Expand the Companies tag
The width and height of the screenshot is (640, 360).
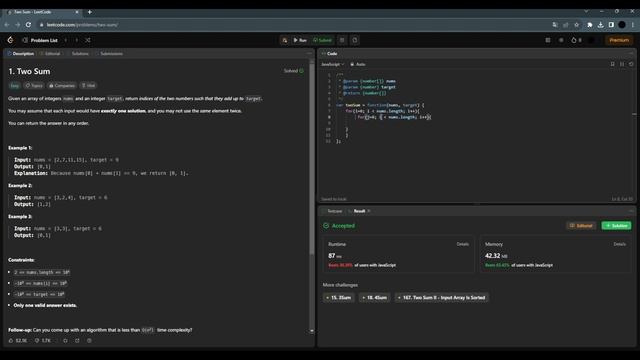(x=62, y=85)
